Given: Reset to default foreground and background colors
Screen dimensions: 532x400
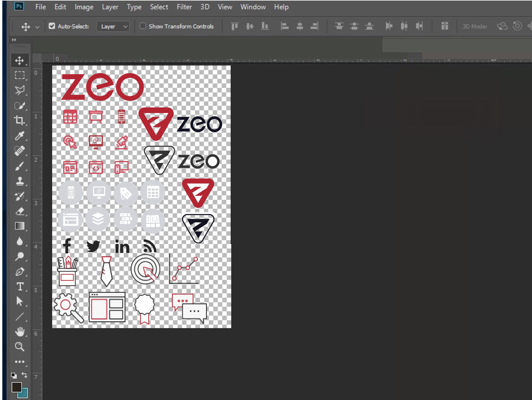Looking at the screenshot, I should (x=14, y=376).
